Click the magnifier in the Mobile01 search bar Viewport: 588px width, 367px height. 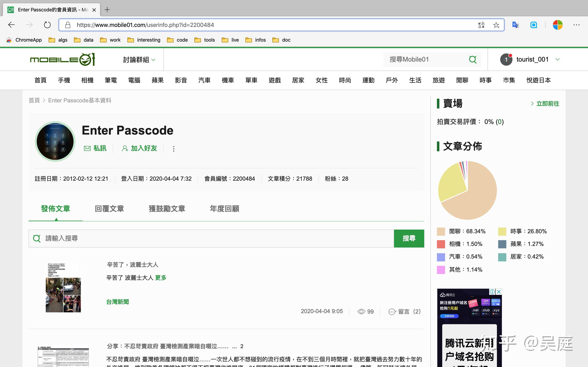click(473, 59)
